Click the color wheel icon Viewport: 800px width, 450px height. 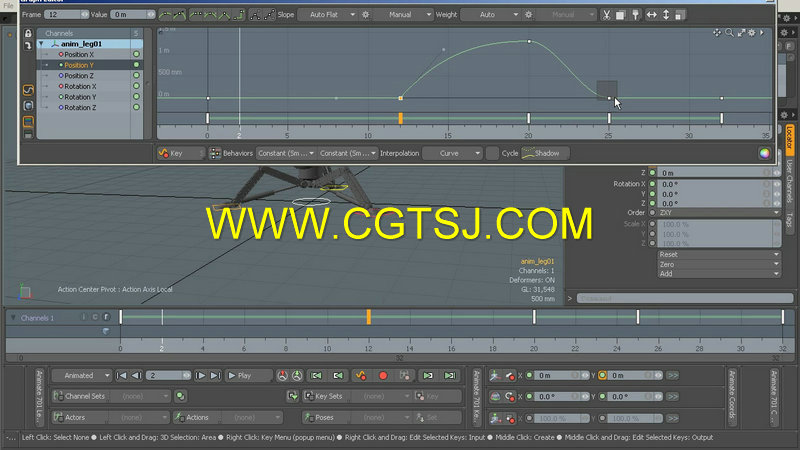(764, 153)
